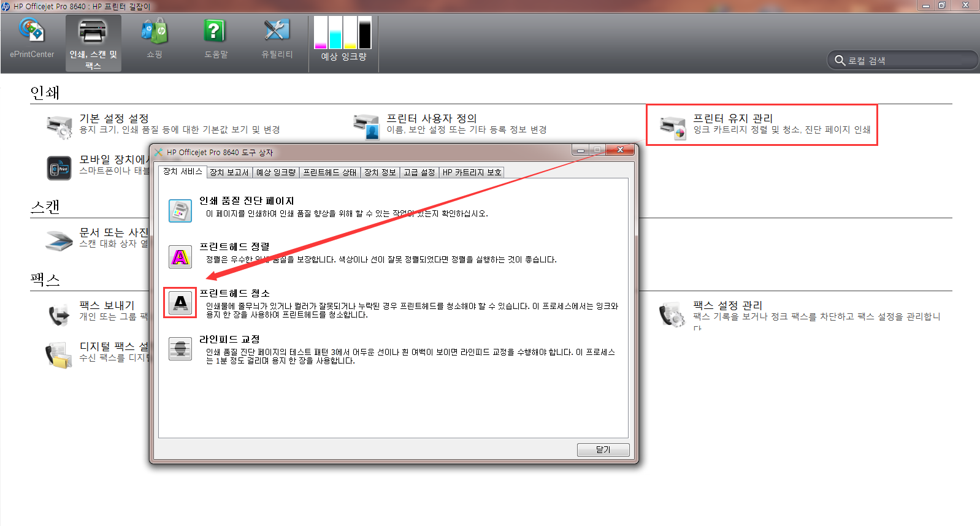The width and height of the screenshot is (980, 526).
Task: Click the 프린트헤드 청소 black A icon
Action: [x=180, y=302]
